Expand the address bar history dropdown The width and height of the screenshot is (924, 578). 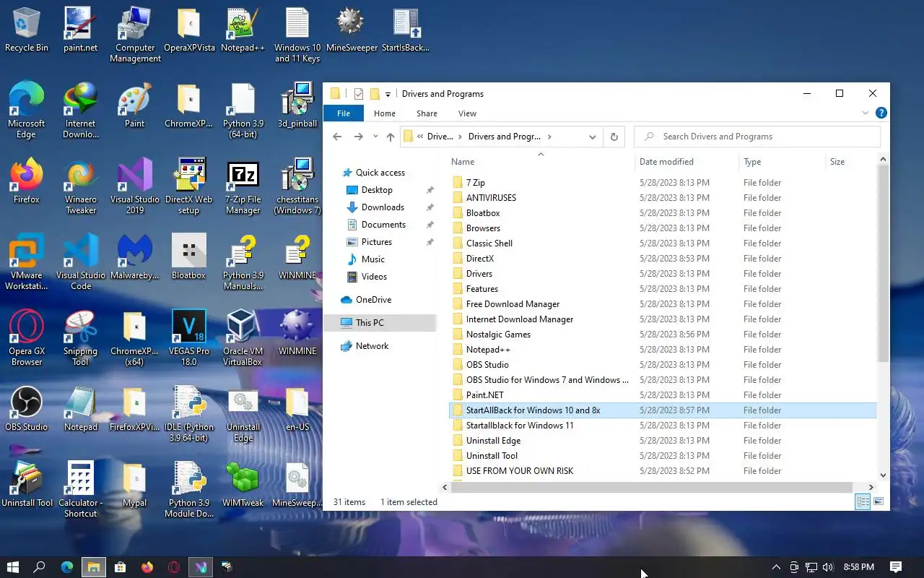coord(592,137)
